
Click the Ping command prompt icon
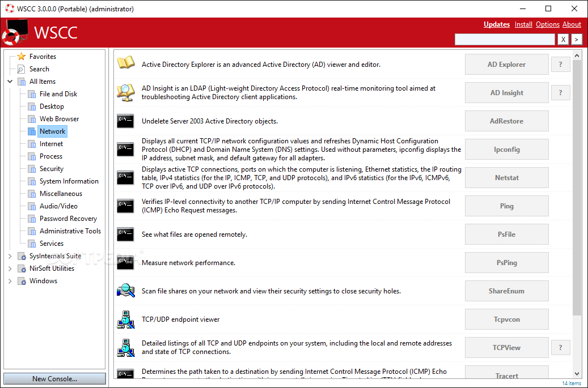click(125, 206)
